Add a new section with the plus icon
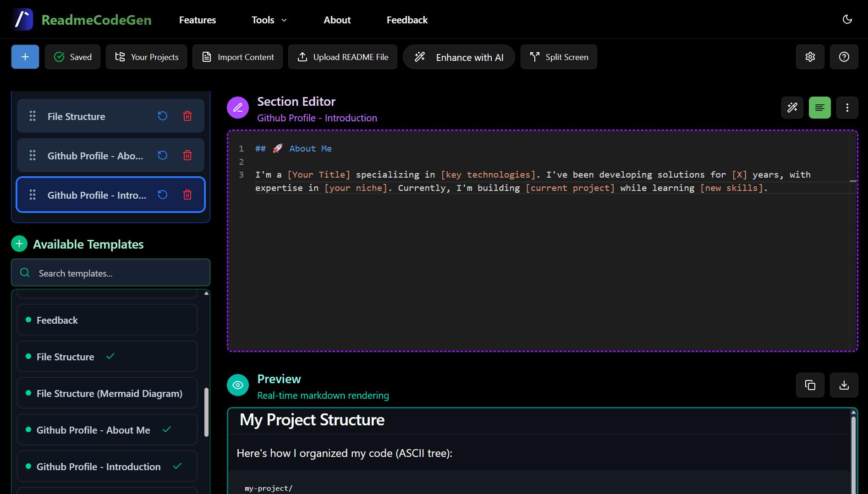 (25, 57)
